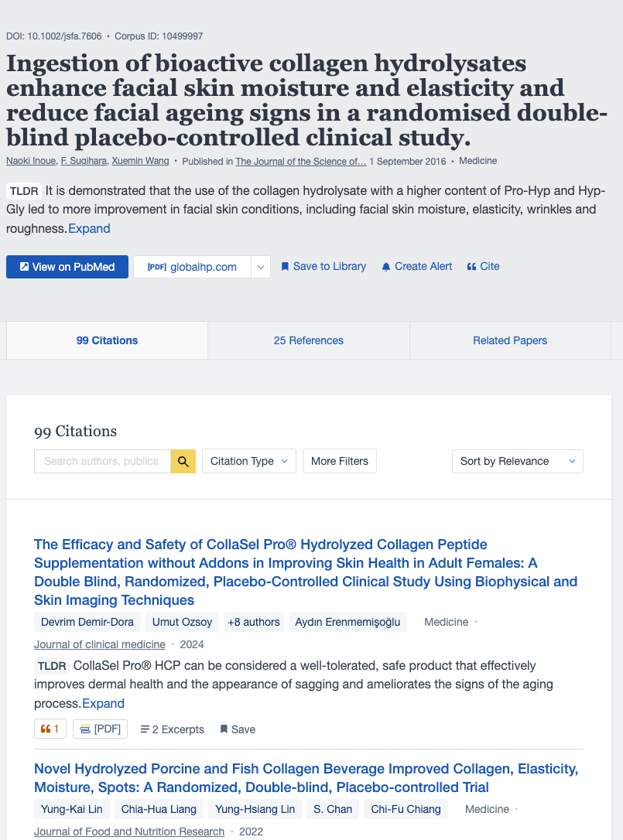Click the citation count badge showing 1

pyautogui.click(x=50, y=729)
